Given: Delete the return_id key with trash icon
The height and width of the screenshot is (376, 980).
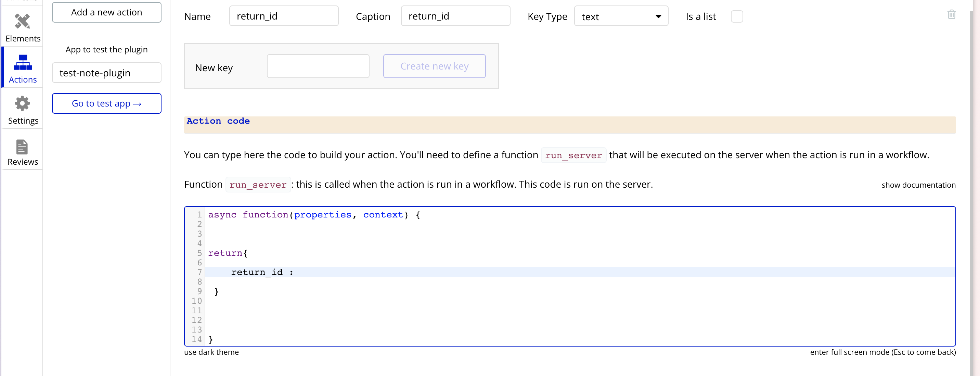Looking at the screenshot, I should pyautogui.click(x=951, y=14).
